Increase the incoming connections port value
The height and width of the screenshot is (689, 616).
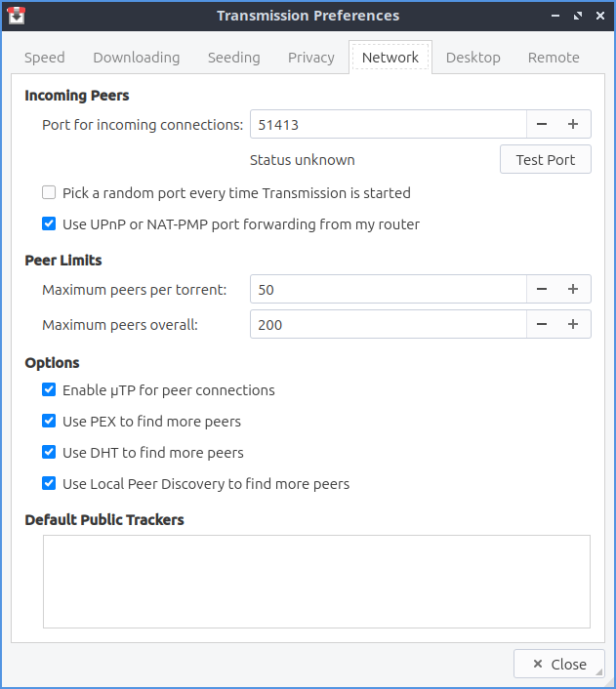[573, 124]
